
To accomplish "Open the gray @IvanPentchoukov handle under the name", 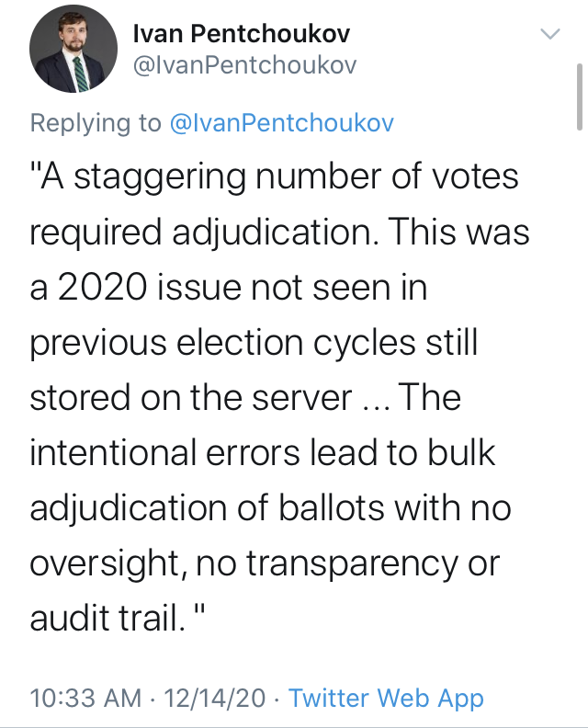I will click(244, 65).
